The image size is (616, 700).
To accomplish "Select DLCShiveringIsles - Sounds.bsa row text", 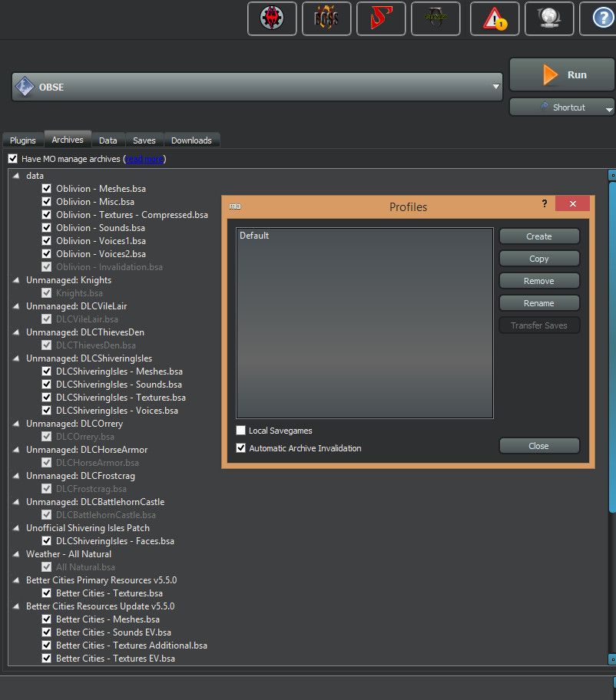I will pos(119,385).
